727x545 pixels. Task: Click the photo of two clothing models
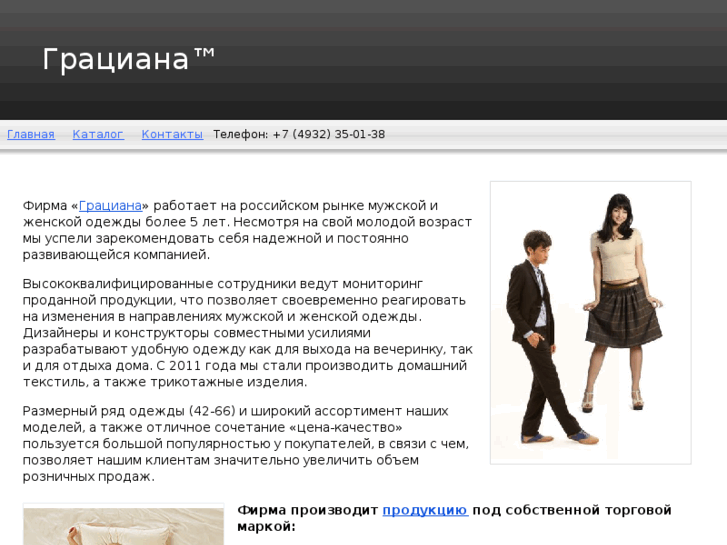tap(591, 323)
